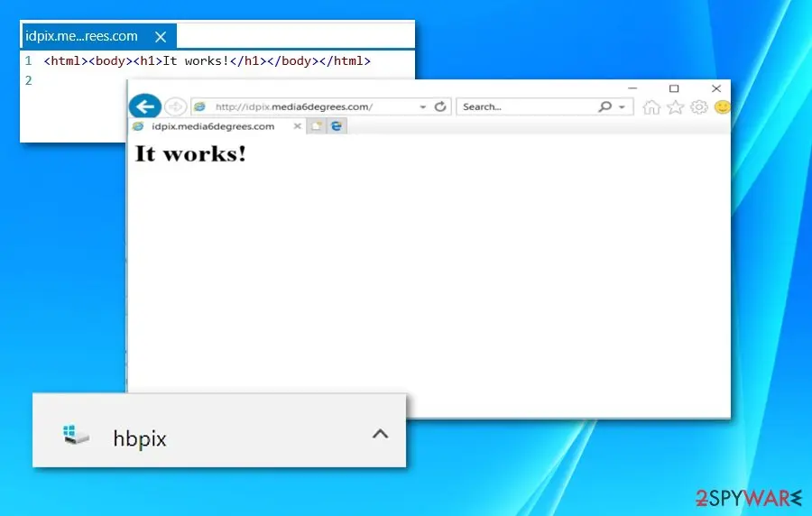Minimize the Internet Explorer window
The height and width of the screenshot is (516, 812).
(632, 88)
